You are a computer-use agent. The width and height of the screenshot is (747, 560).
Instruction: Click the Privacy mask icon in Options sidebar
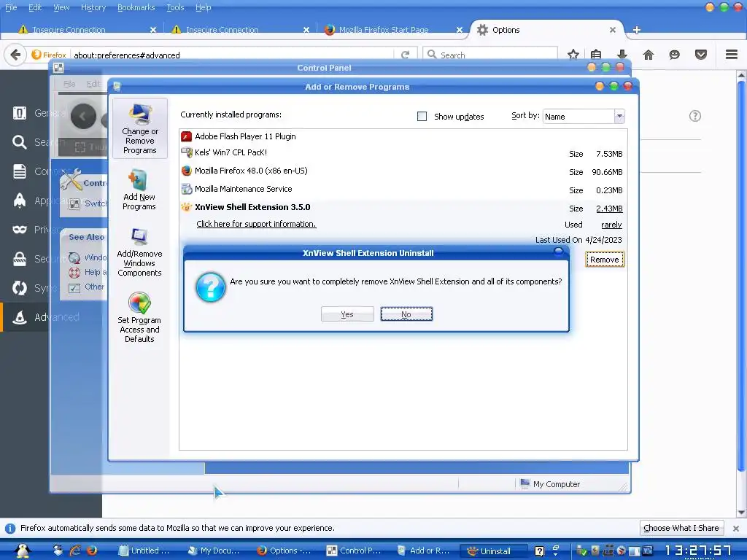20,230
